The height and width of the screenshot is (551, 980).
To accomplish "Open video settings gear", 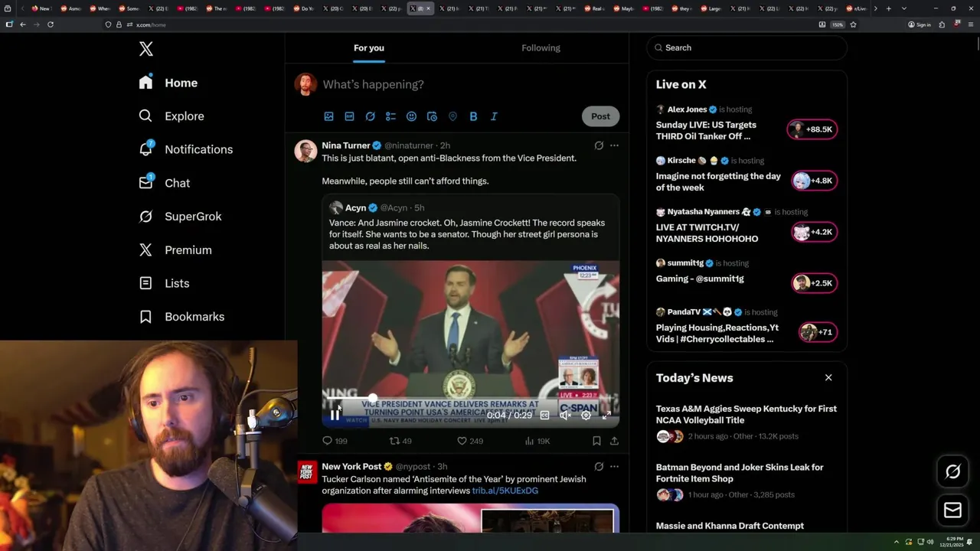I will (586, 415).
